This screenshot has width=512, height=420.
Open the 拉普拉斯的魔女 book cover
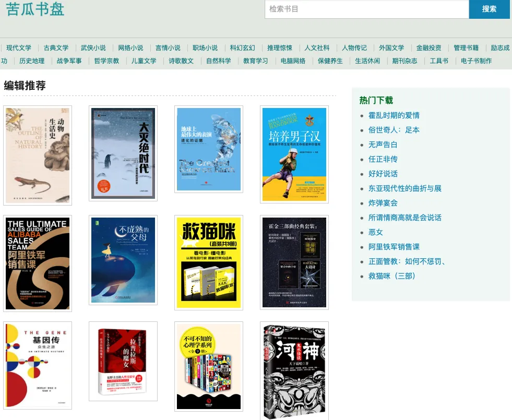[x=123, y=361]
